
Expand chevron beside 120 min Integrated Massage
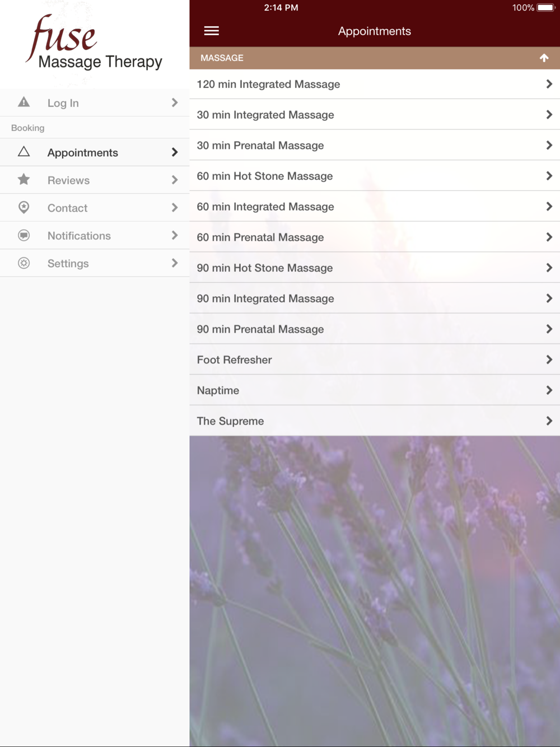549,84
